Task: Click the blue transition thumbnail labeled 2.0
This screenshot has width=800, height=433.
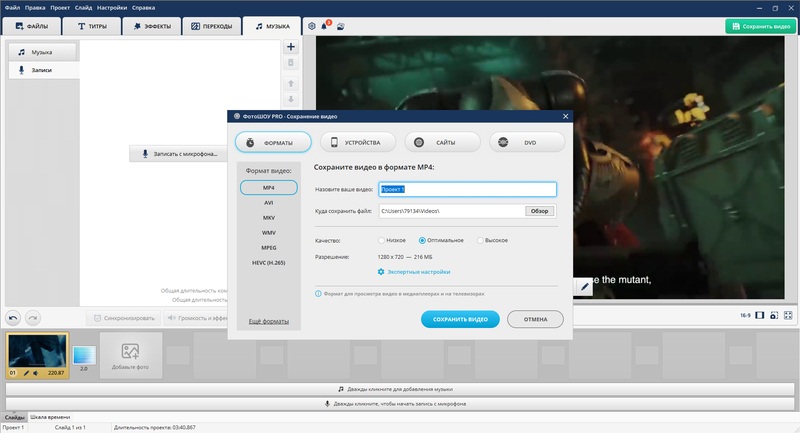Action: (84, 355)
